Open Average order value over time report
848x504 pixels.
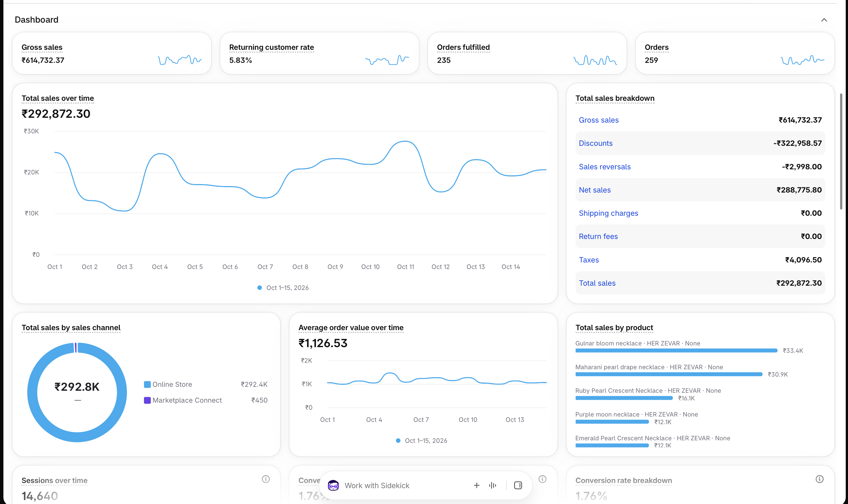351,327
